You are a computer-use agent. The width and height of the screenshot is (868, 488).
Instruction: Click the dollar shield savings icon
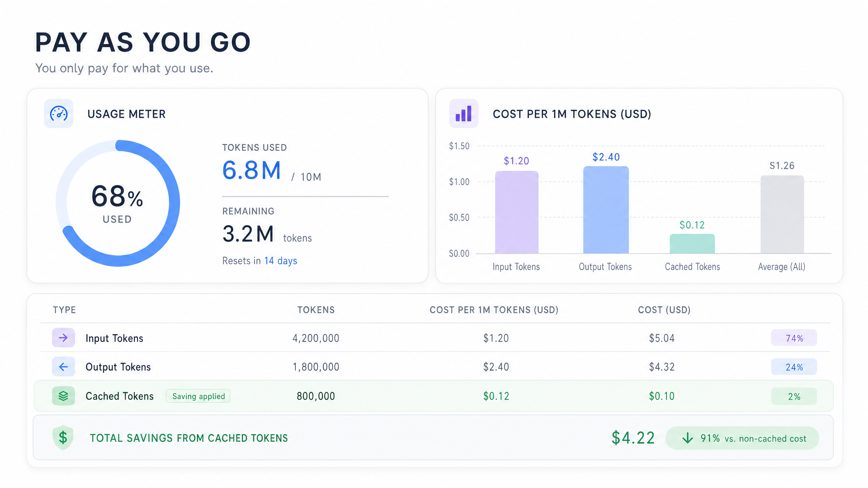click(63, 437)
